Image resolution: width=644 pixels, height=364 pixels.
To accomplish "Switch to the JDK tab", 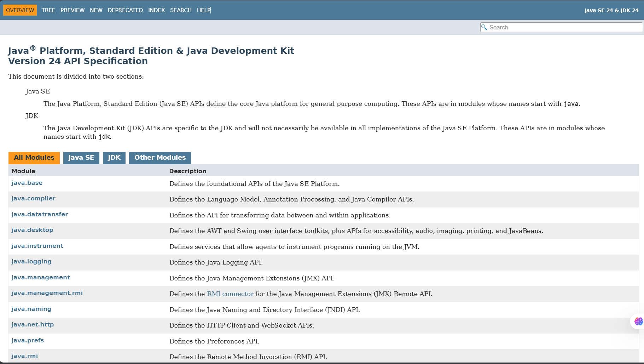I will point(114,158).
